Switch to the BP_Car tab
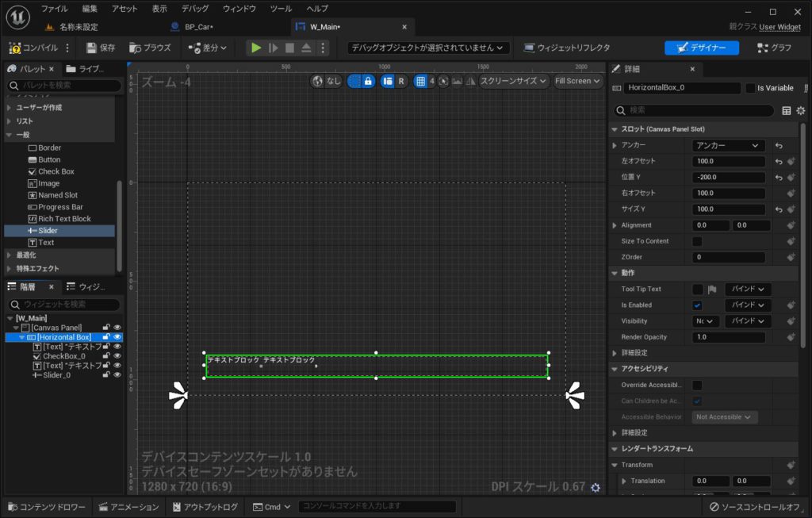This screenshot has width=812, height=518. point(199,27)
